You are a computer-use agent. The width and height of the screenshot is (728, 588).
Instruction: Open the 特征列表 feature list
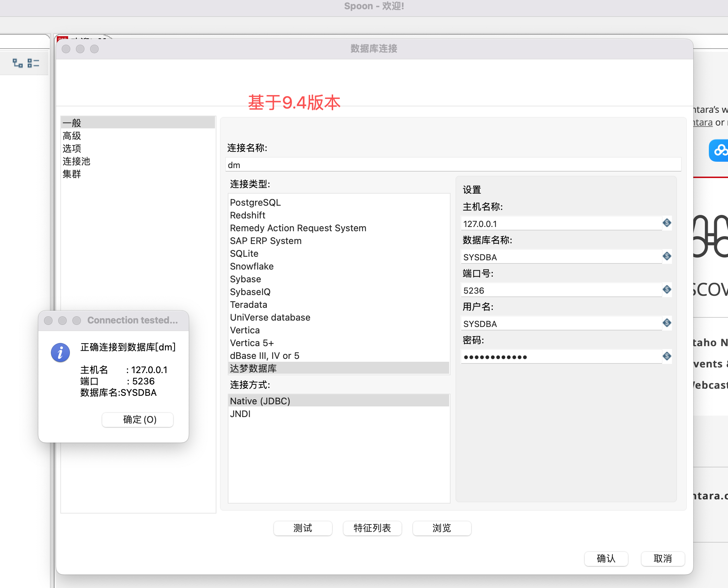[x=372, y=528]
